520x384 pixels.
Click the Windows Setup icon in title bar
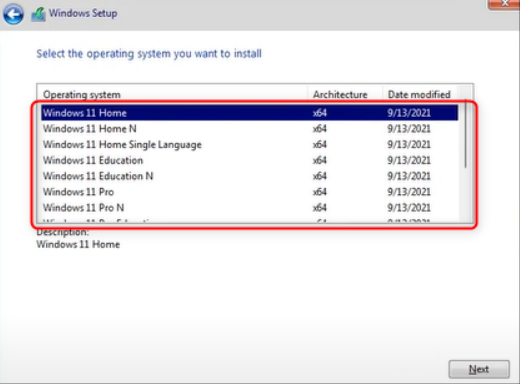coord(38,14)
